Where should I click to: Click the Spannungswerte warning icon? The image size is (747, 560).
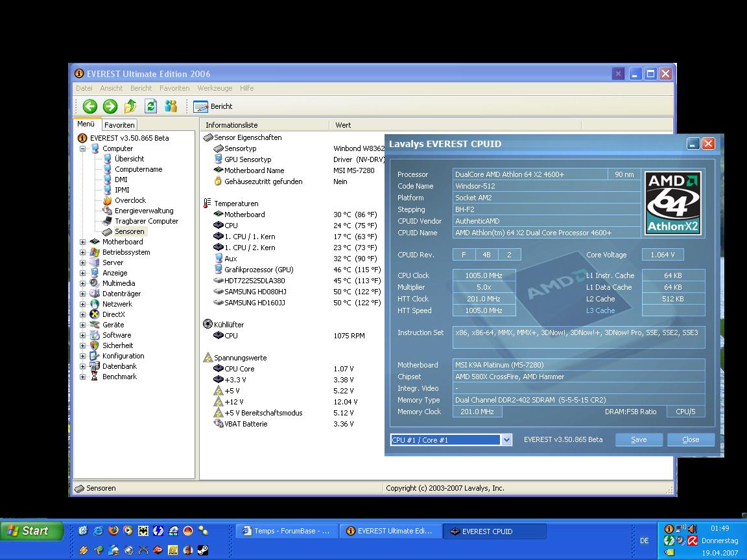pyautogui.click(x=207, y=358)
